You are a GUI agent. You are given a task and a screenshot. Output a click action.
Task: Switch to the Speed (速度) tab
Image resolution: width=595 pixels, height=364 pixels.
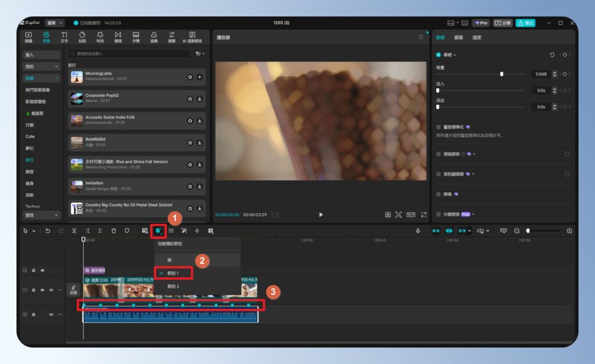[x=476, y=37]
